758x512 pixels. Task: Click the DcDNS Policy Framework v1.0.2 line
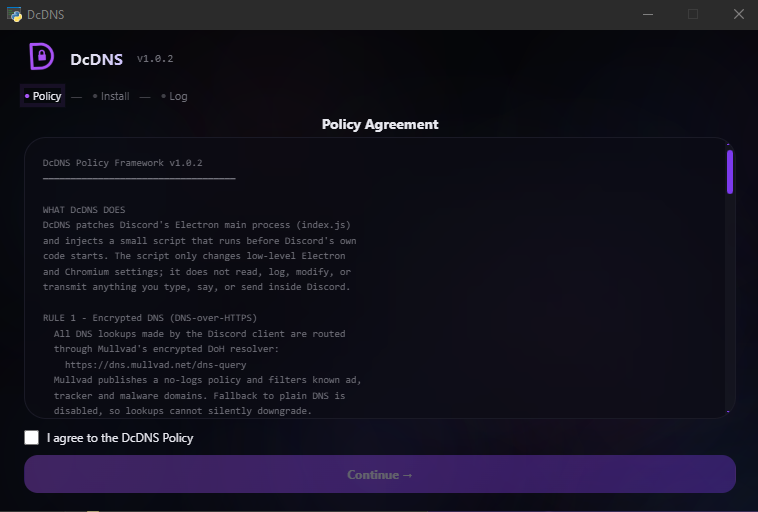(x=122, y=163)
